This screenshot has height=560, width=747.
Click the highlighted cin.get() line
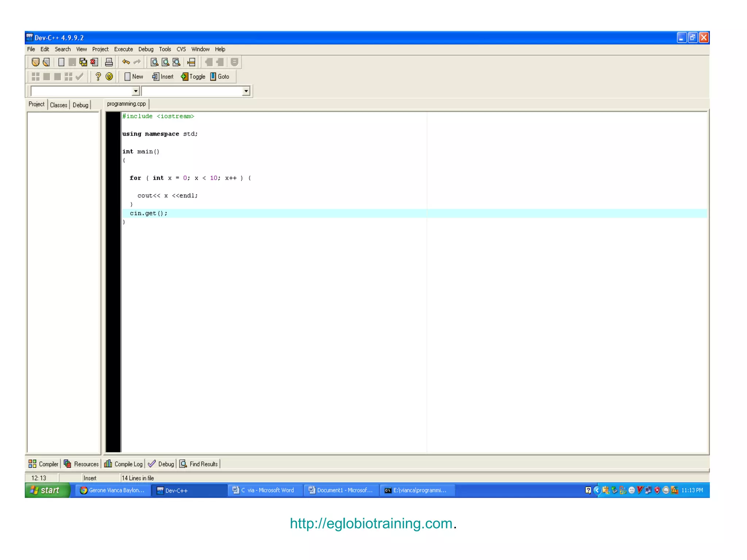[x=149, y=213]
